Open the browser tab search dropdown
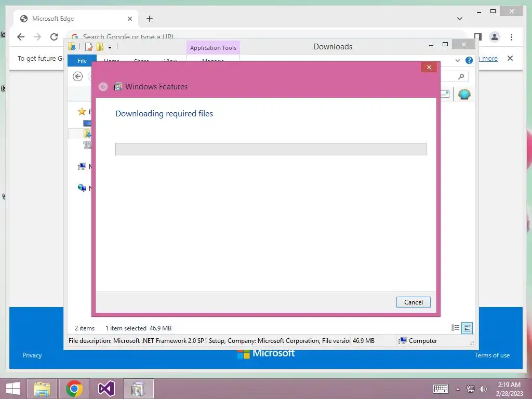Viewport: 532px width, 399px height. click(x=459, y=19)
